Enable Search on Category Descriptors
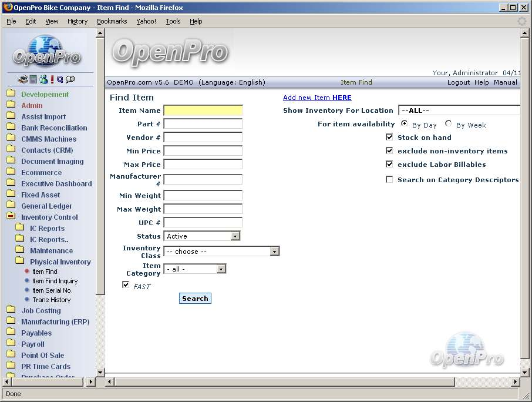 [x=389, y=179]
